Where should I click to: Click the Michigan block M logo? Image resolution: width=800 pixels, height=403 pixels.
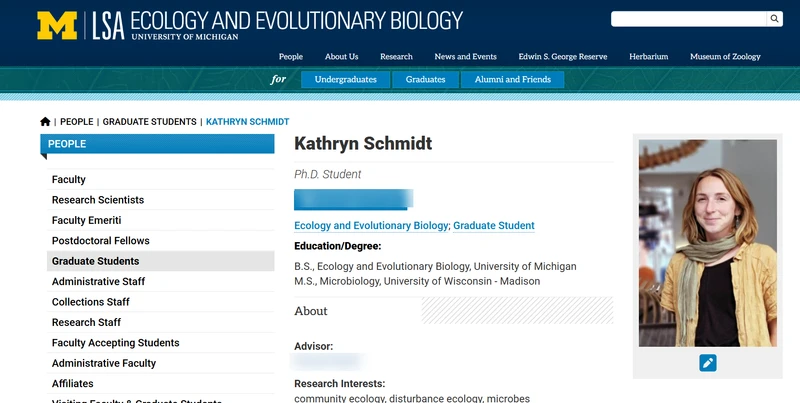point(57,26)
